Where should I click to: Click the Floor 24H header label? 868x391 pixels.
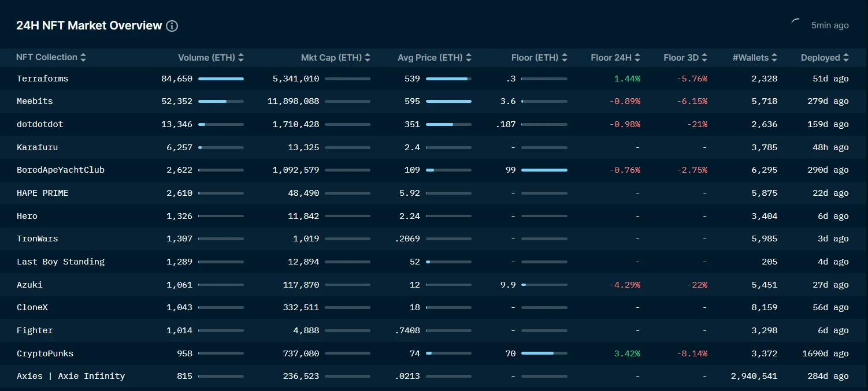[611, 58]
